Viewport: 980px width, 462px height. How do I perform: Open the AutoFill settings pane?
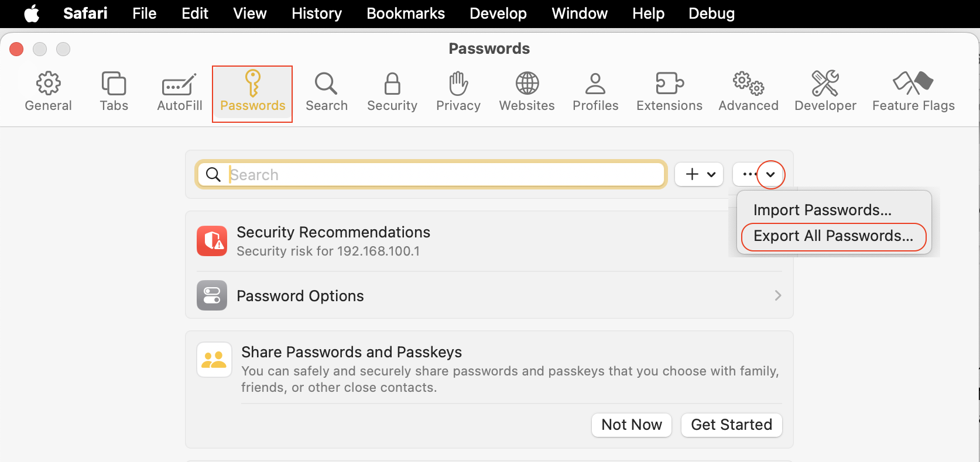179,92
